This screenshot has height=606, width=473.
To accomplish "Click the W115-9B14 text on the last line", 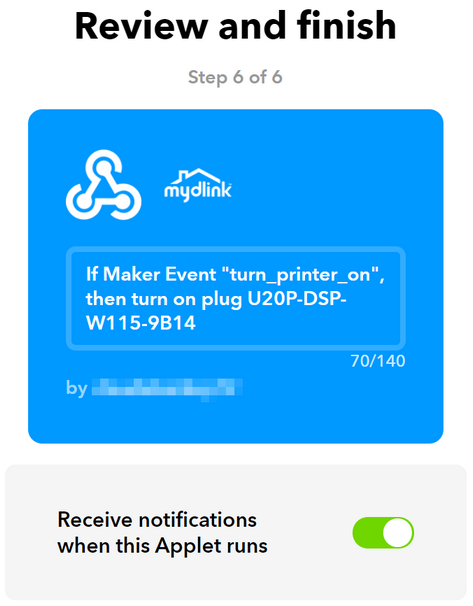I will pos(141,323).
